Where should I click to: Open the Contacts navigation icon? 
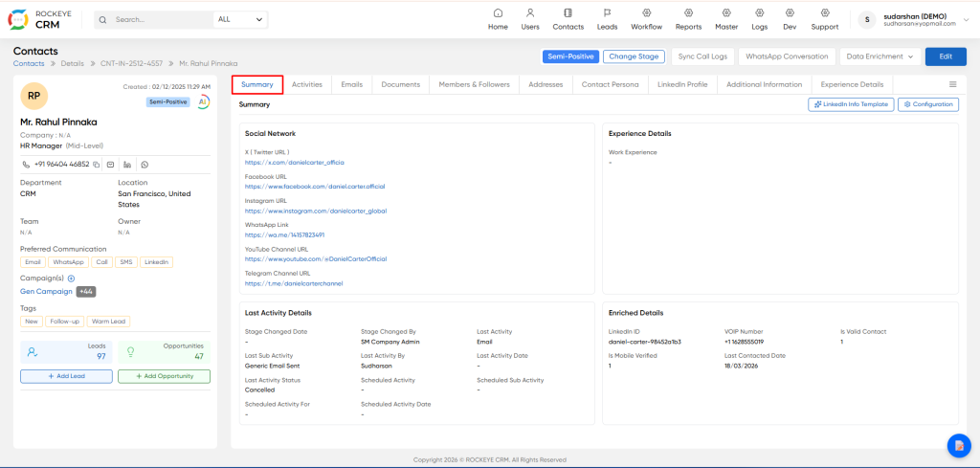click(568, 12)
